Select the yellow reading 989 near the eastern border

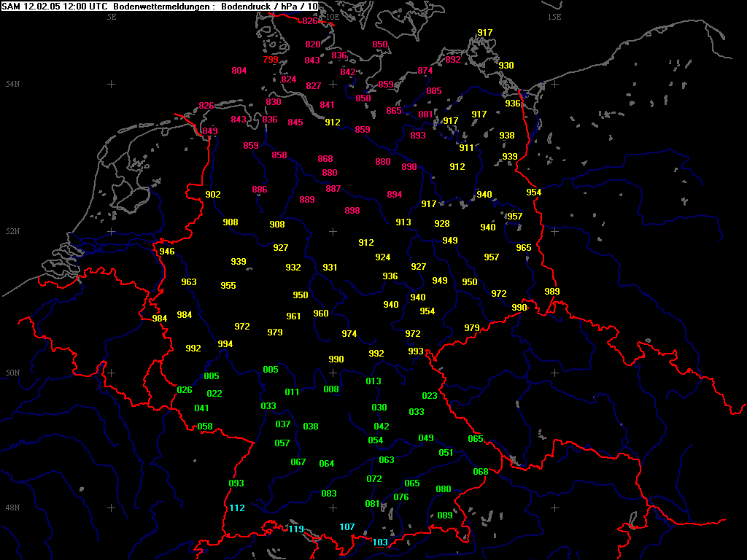[552, 292]
